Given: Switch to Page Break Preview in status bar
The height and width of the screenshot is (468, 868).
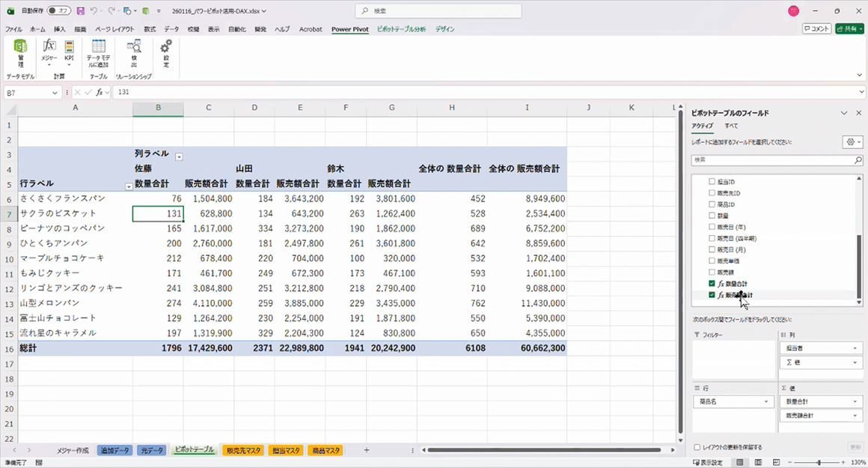Looking at the screenshot, I should point(776,462).
